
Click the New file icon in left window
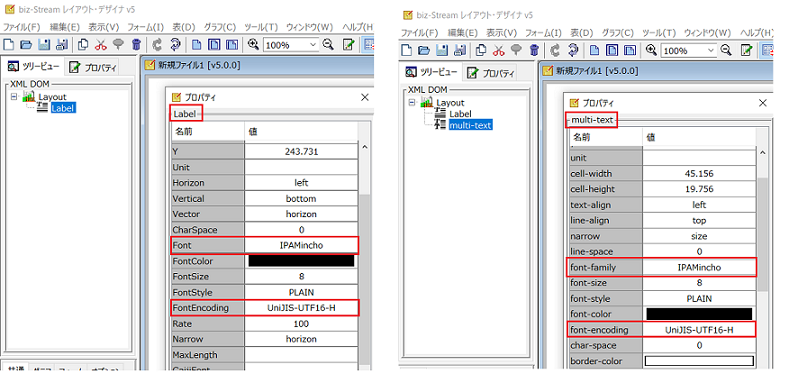click(x=10, y=44)
